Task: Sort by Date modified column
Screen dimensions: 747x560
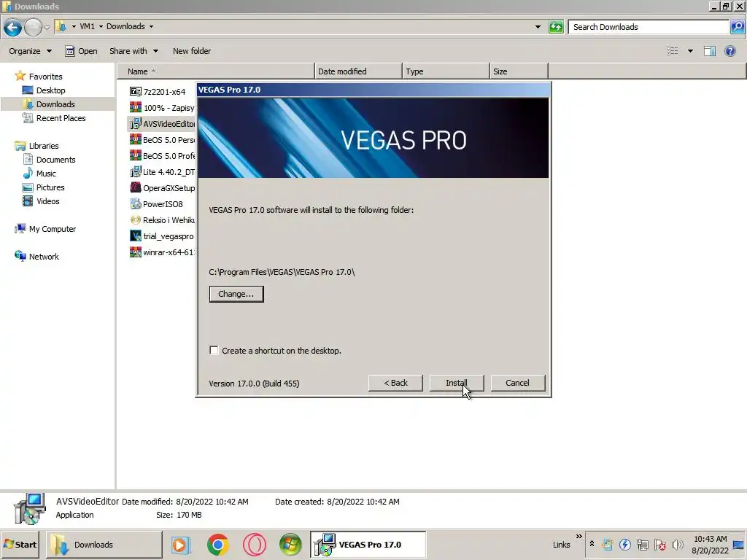Action: click(x=358, y=71)
